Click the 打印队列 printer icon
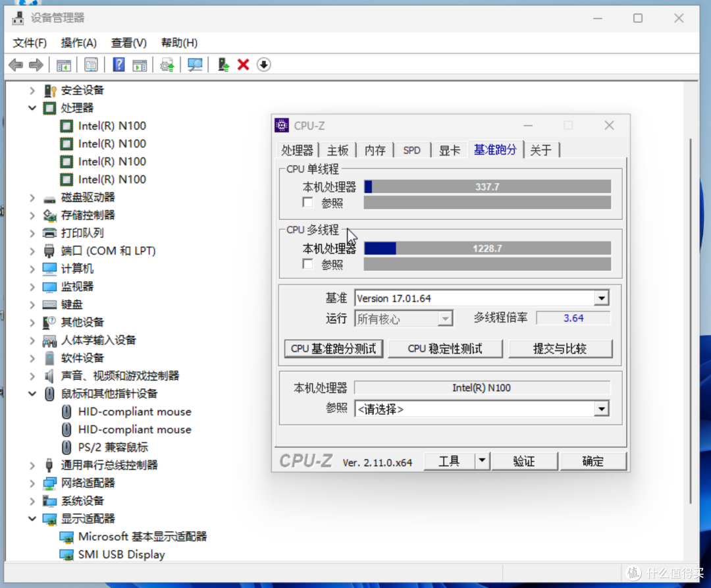Viewport: 711px width, 588px height. pos(49,233)
